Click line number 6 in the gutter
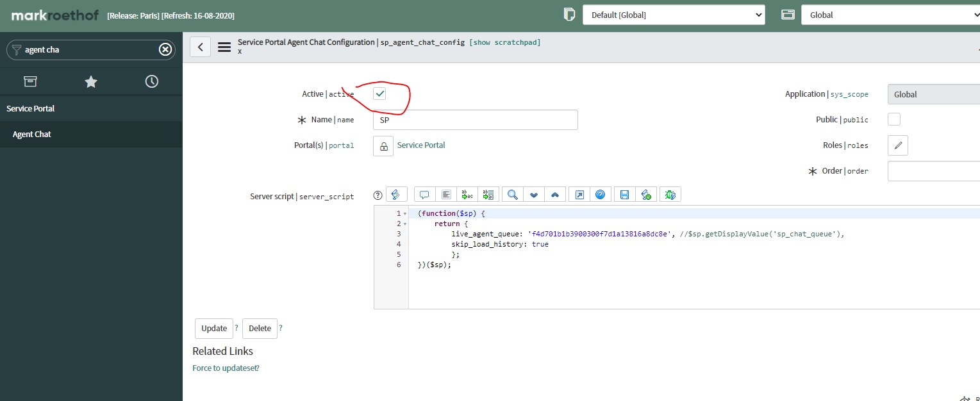Screen dimensions: 980x401 399,265
